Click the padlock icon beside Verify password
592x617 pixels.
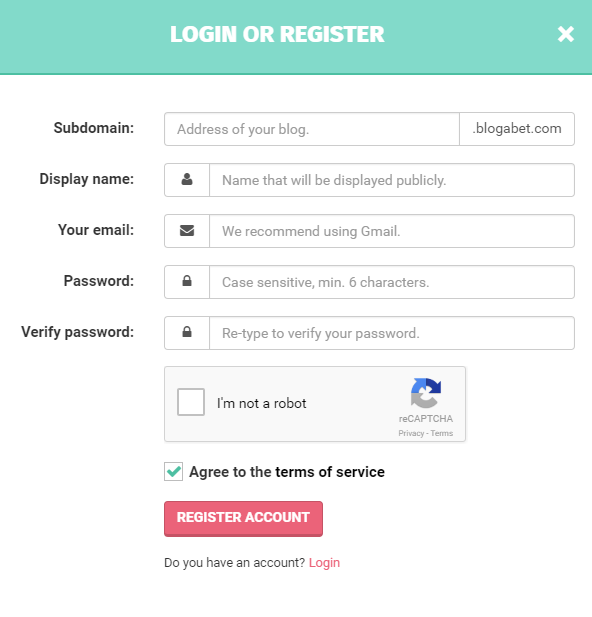point(187,332)
